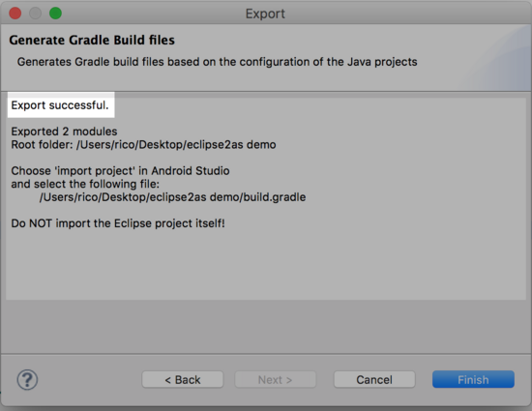
Task: Go back with the < Back button
Action: [x=183, y=379]
